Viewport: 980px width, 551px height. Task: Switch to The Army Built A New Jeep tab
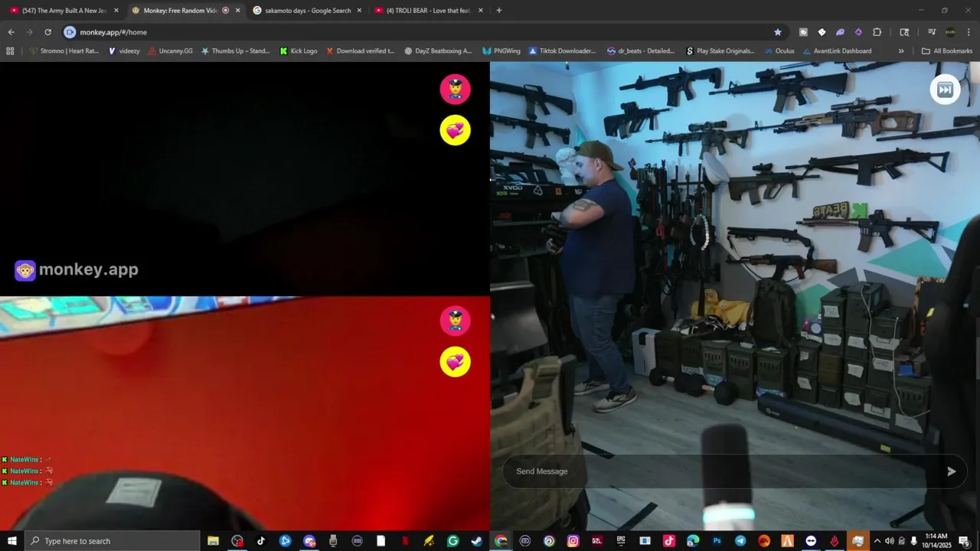[64, 11]
